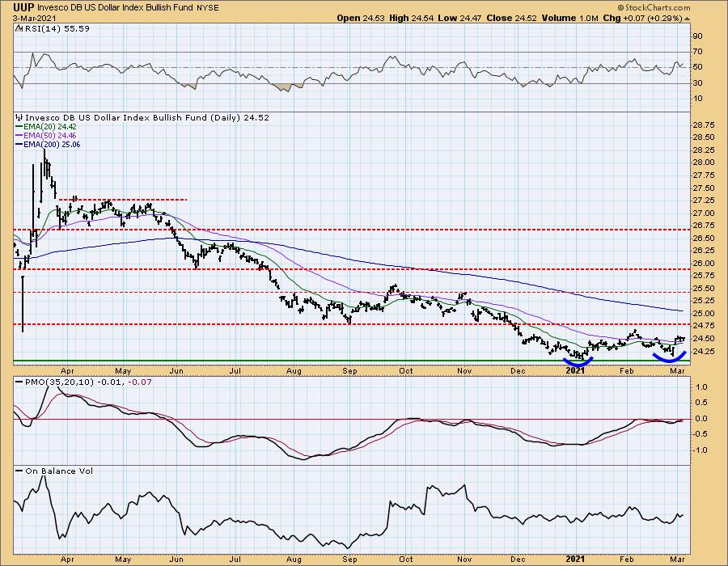
Task: Click the RSI(14) 55.59 label
Action: (56, 29)
